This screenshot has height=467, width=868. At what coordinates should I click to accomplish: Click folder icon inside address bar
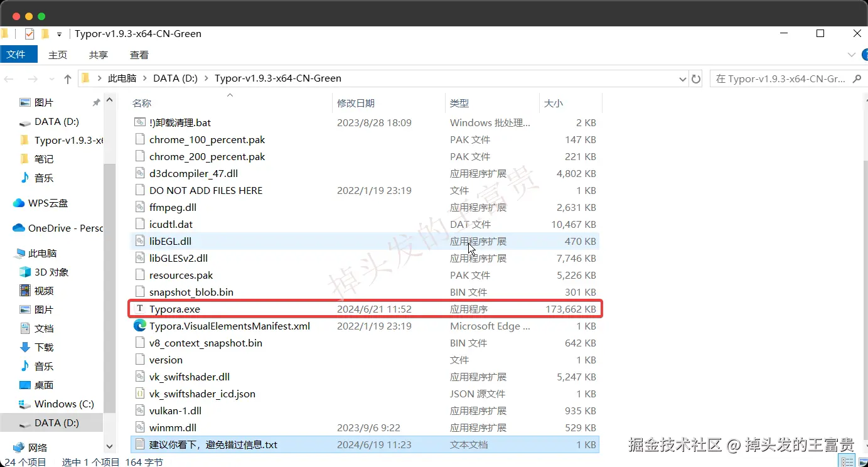click(x=86, y=78)
